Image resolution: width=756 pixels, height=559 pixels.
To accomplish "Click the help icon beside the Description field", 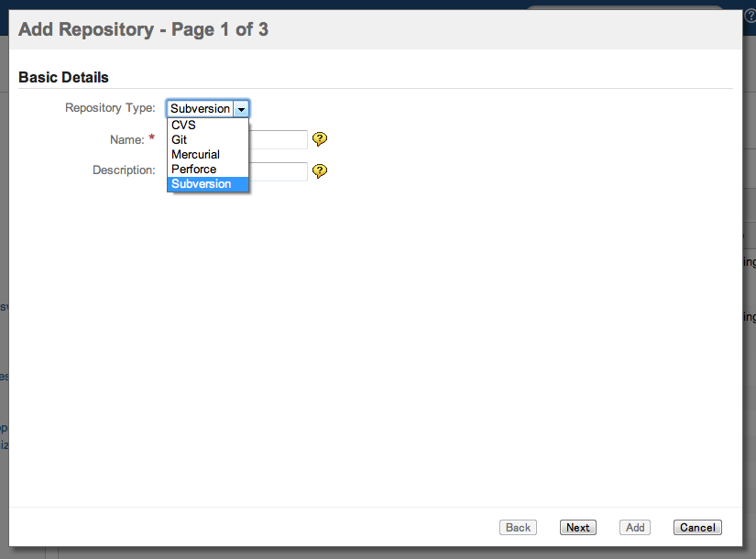I will tap(319, 170).
